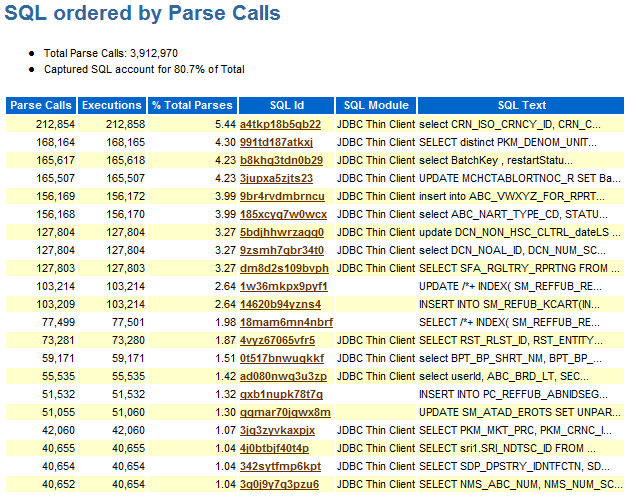Click the Executions column header

pyautogui.click(x=112, y=105)
